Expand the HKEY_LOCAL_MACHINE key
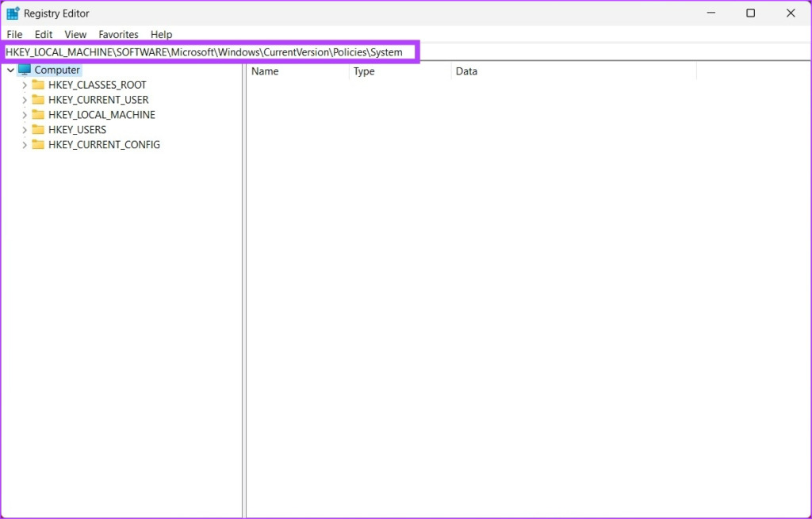The height and width of the screenshot is (519, 812). click(25, 115)
